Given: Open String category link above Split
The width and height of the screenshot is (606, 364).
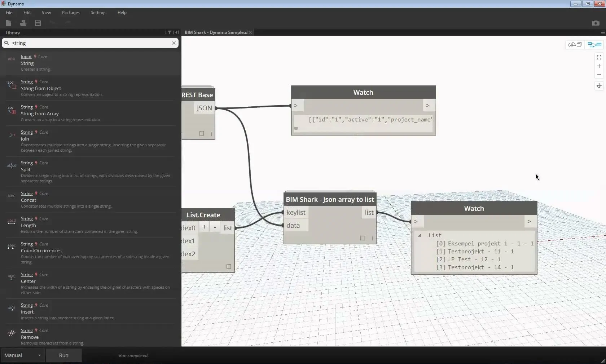Looking at the screenshot, I should pos(27,163).
